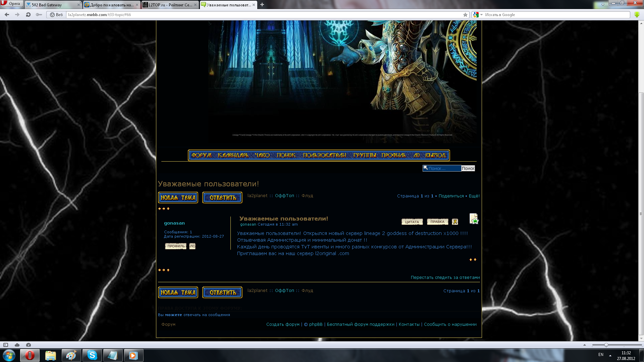The height and width of the screenshot is (362, 644).
Task: Open the Windows Start menu
Action: point(9,355)
